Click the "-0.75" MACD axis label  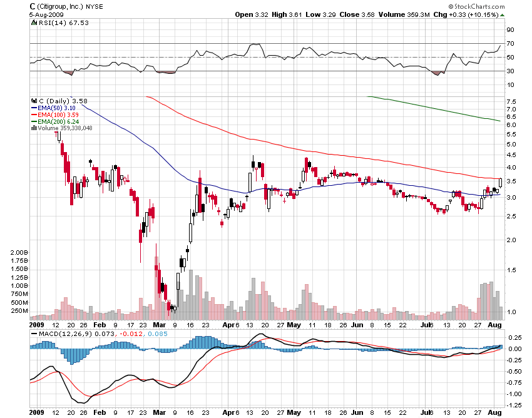coord(514,383)
